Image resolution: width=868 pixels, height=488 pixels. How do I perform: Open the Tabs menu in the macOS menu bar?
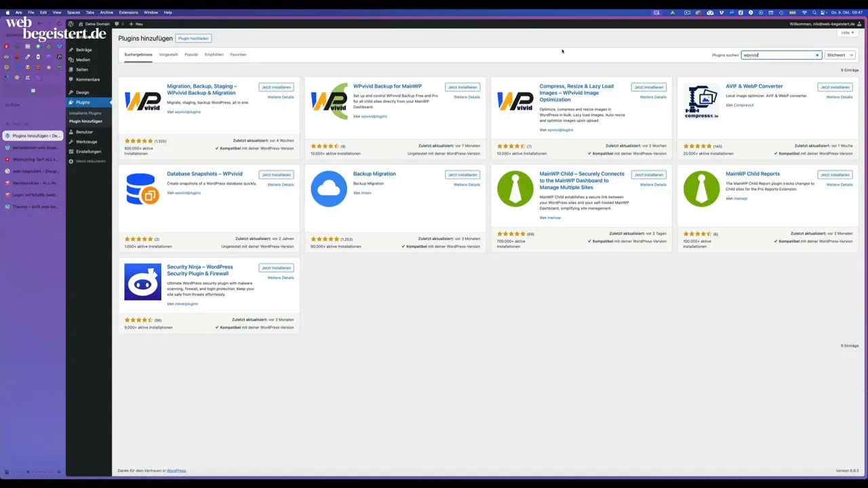tap(90, 12)
